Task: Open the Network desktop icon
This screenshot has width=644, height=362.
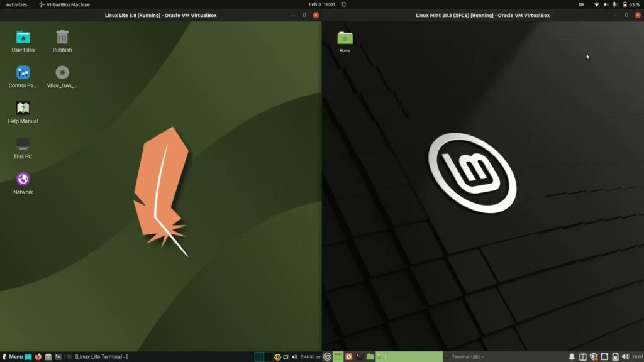Action: click(x=23, y=184)
